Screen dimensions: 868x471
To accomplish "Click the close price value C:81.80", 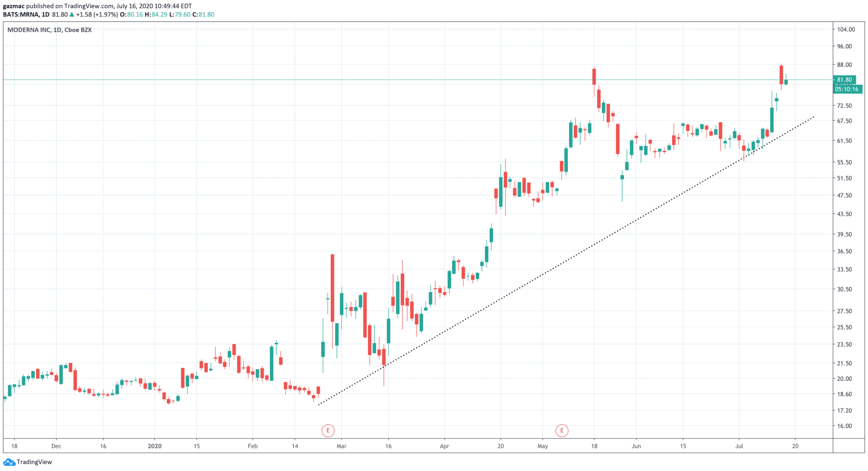I will [203, 14].
